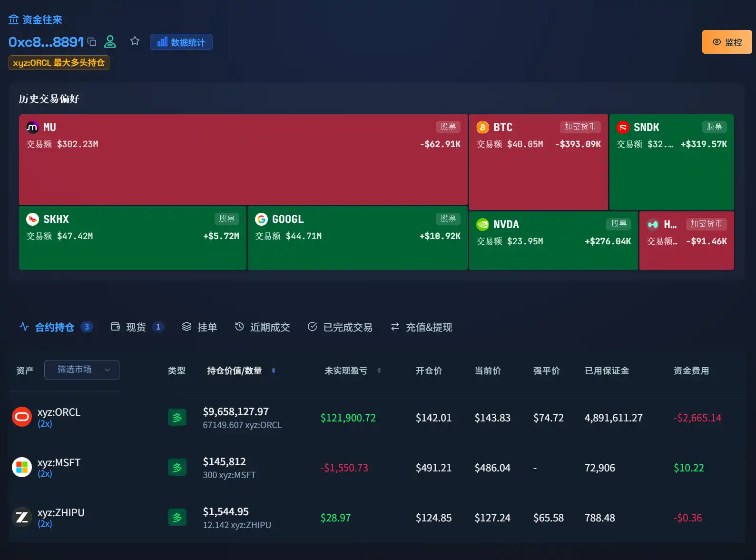Image resolution: width=756 pixels, height=560 pixels.
Task: Click the bank icon beside 资金往来
Action: [x=14, y=20]
